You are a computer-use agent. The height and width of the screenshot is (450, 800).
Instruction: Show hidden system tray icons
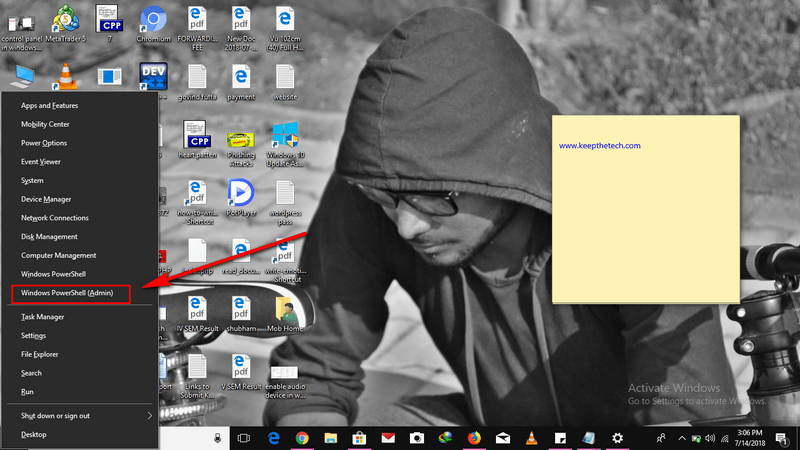(682, 438)
